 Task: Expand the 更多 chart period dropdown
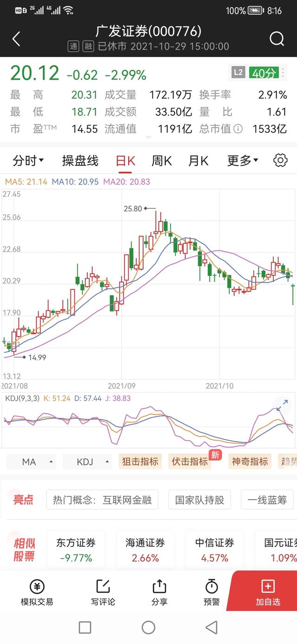tap(243, 161)
